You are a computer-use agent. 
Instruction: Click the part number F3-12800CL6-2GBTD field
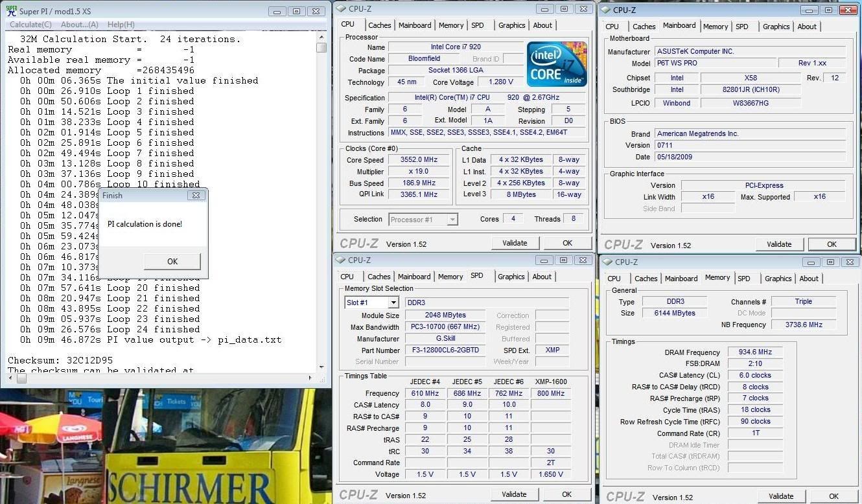point(445,350)
